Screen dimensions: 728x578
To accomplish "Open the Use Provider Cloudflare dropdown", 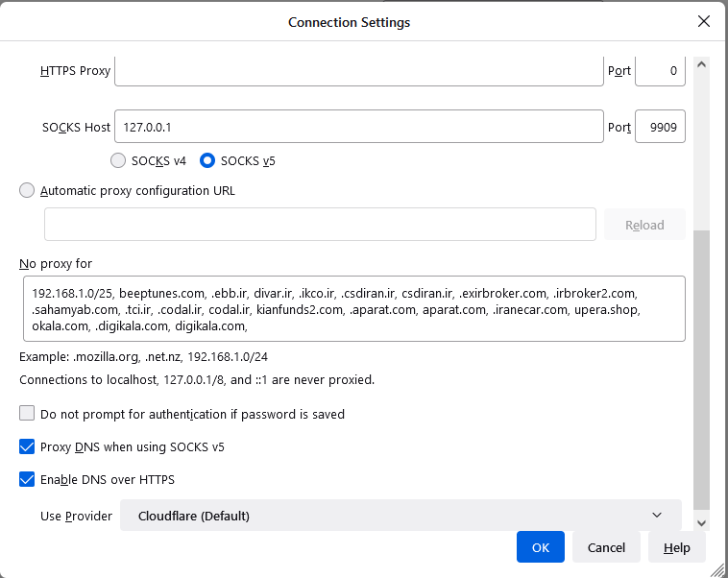I will pos(400,516).
